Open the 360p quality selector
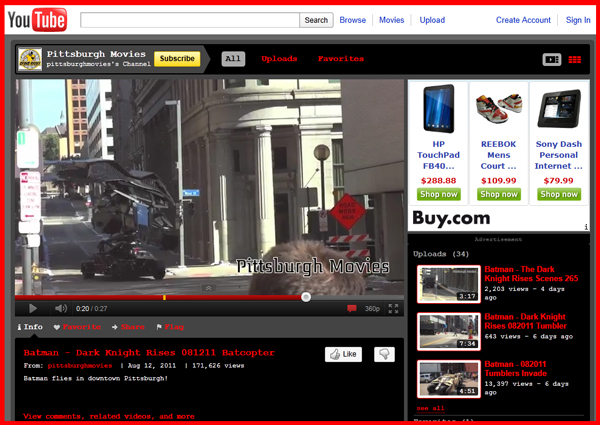The height and width of the screenshot is (425, 600). click(x=372, y=308)
